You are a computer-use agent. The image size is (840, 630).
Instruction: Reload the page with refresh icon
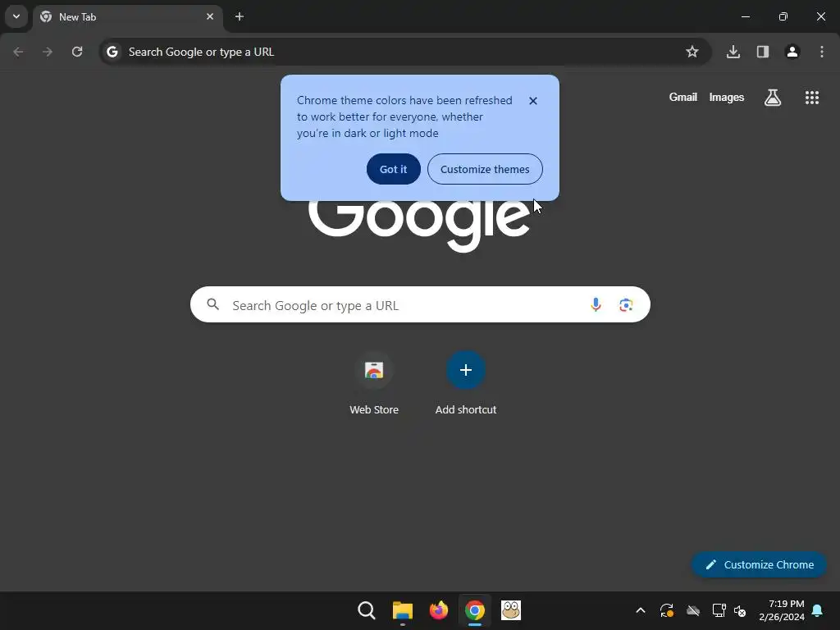click(x=77, y=52)
